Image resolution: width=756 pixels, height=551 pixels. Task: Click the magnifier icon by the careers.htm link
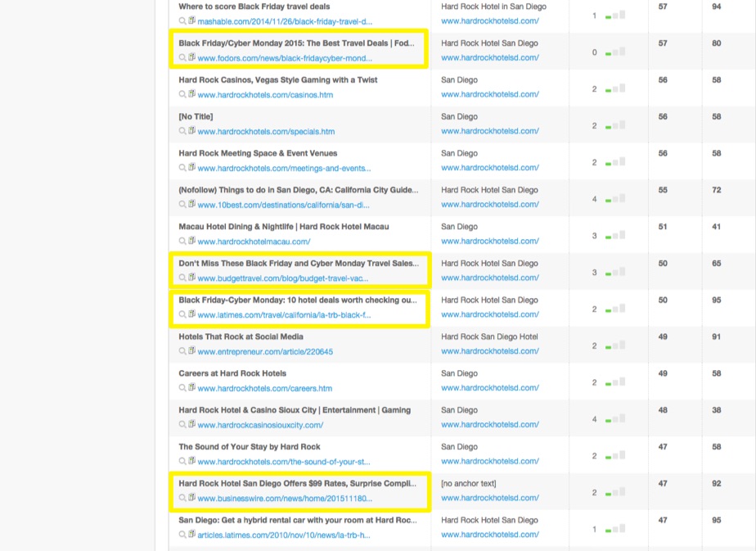[182, 387]
